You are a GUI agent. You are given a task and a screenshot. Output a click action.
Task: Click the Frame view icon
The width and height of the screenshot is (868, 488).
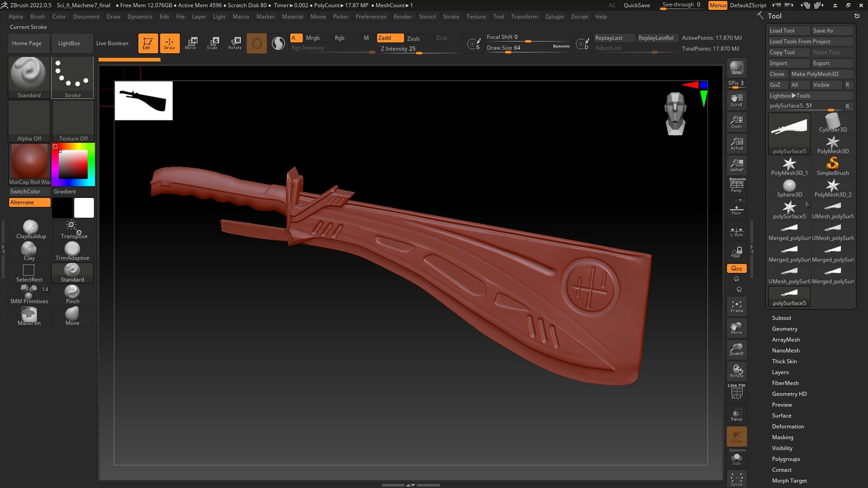tap(736, 306)
